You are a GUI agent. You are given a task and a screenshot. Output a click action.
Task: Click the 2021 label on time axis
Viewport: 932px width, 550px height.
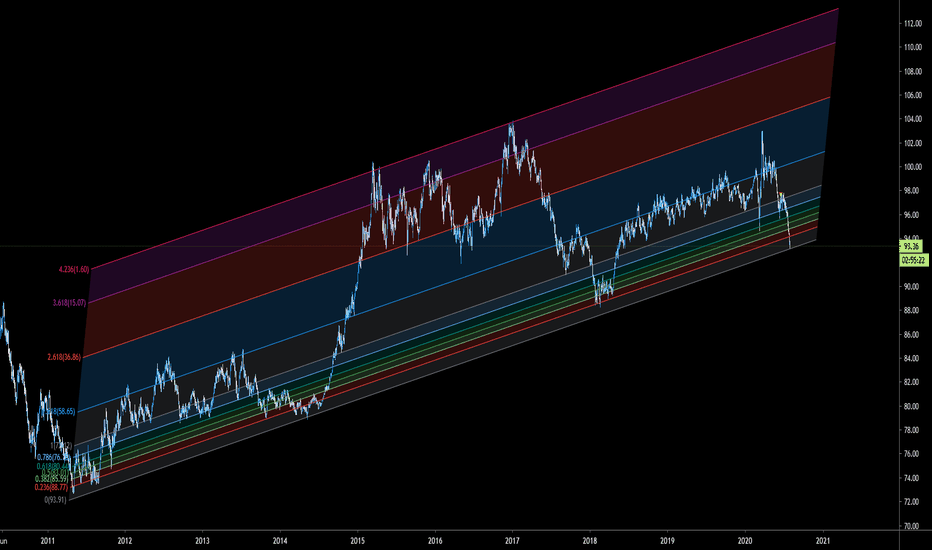(x=823, y=541)
